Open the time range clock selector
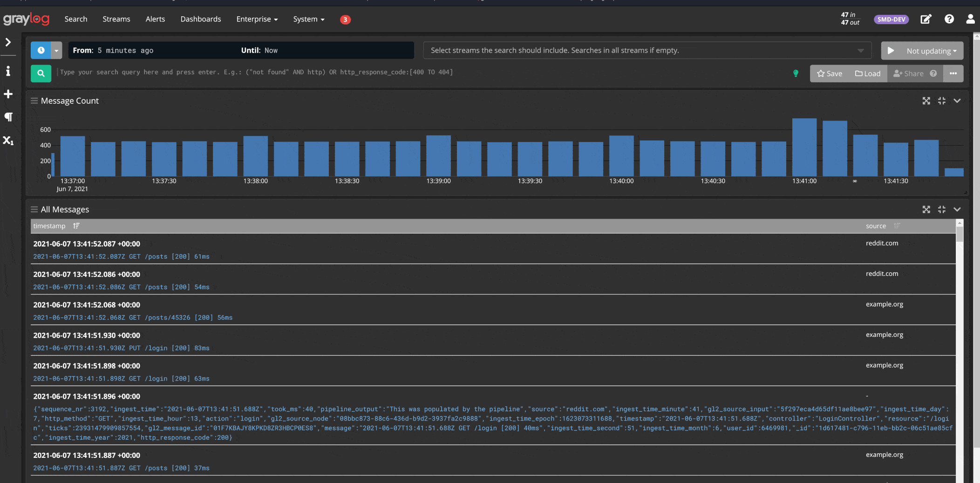This screenshot has height=483, width=980. [x=41, y=50]
